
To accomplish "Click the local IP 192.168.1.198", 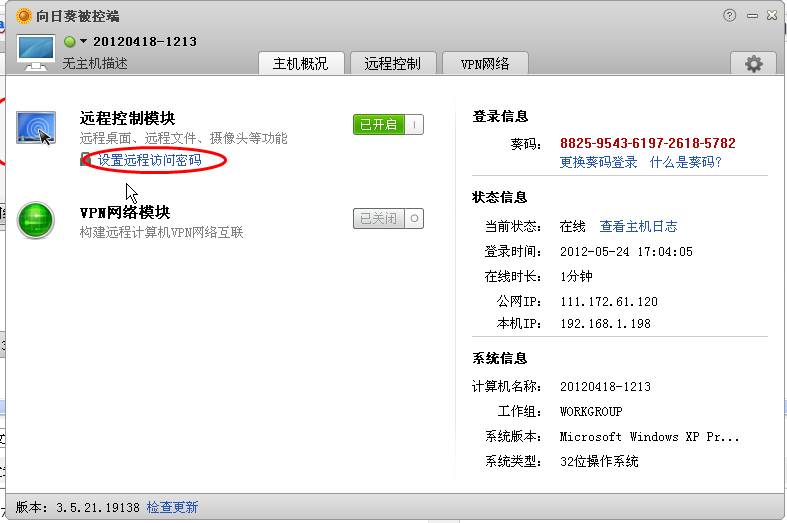I will click(x=605, y=324).
